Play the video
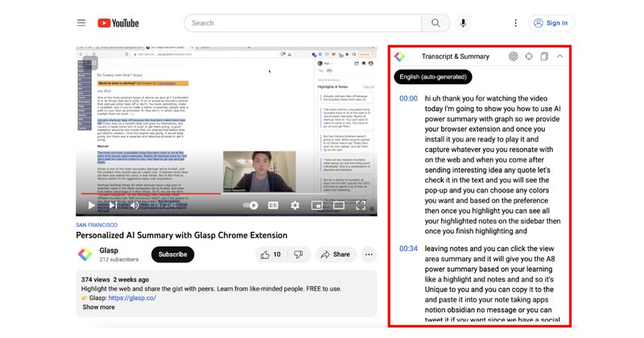The image size is (644, 338). pos(91,205)
